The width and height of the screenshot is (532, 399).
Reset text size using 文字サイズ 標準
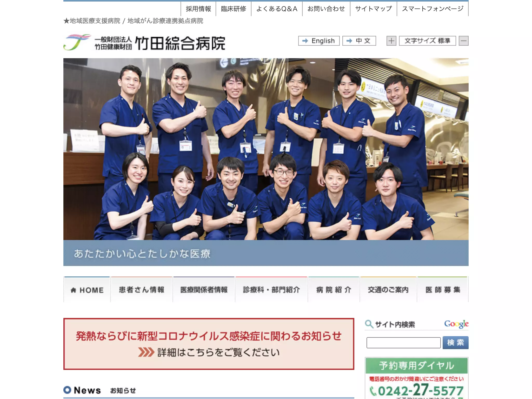pos(427,41)
